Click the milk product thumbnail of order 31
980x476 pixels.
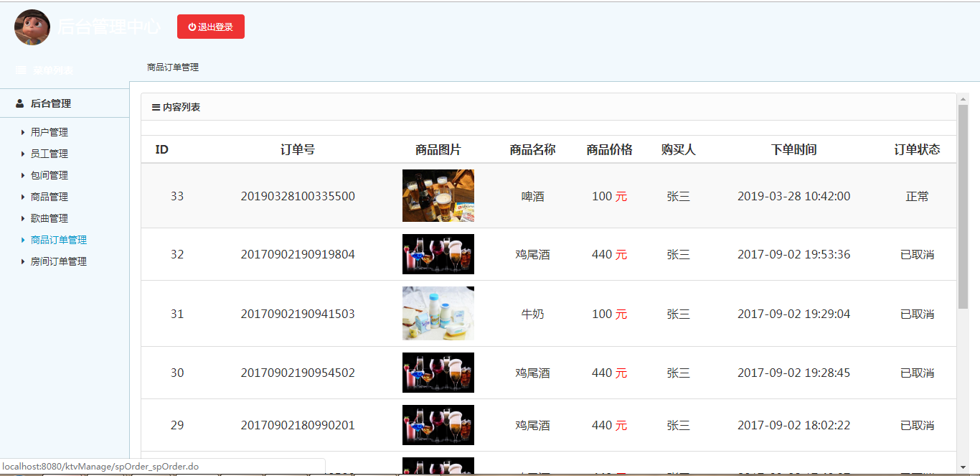(x=438, y=314)
